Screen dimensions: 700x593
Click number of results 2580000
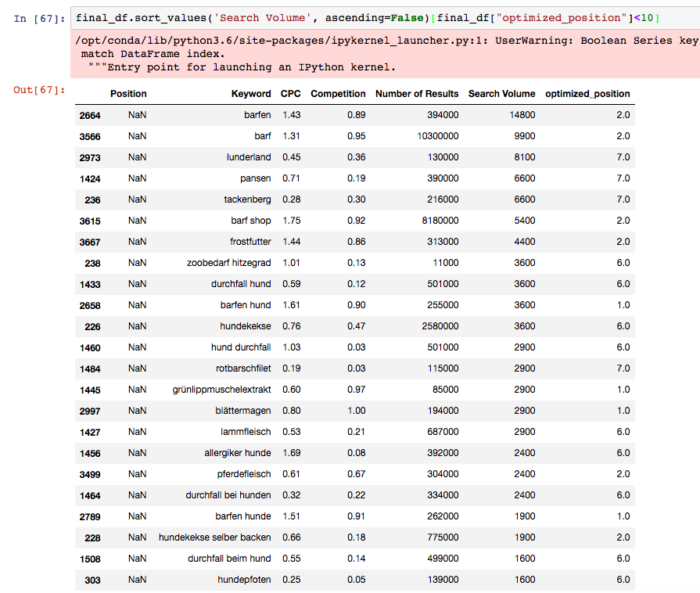tap(440, 326)
